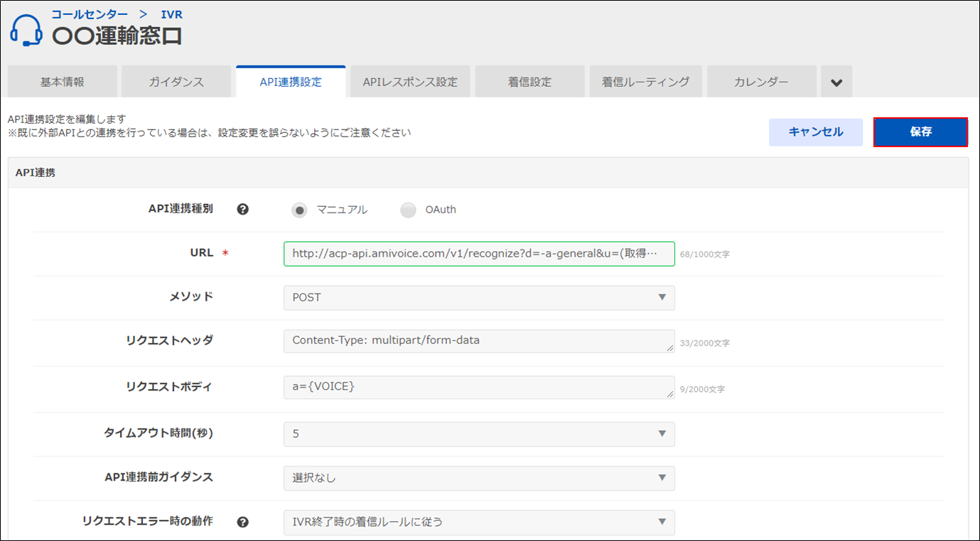Click the 9/2000文字 counter text
The height and width of the screenshot is (541, 980).
point(702,390)
